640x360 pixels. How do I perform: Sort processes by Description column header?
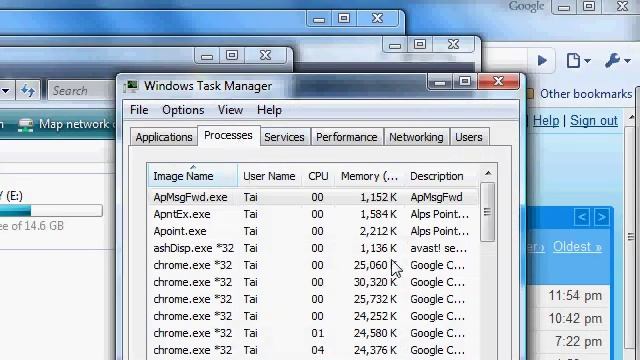[x=437, y=176]
